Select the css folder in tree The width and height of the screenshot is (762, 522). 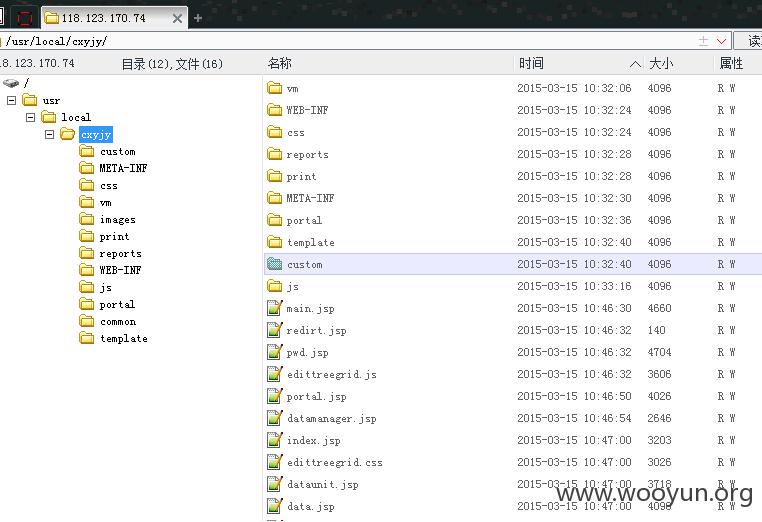[x=108, y=186]
